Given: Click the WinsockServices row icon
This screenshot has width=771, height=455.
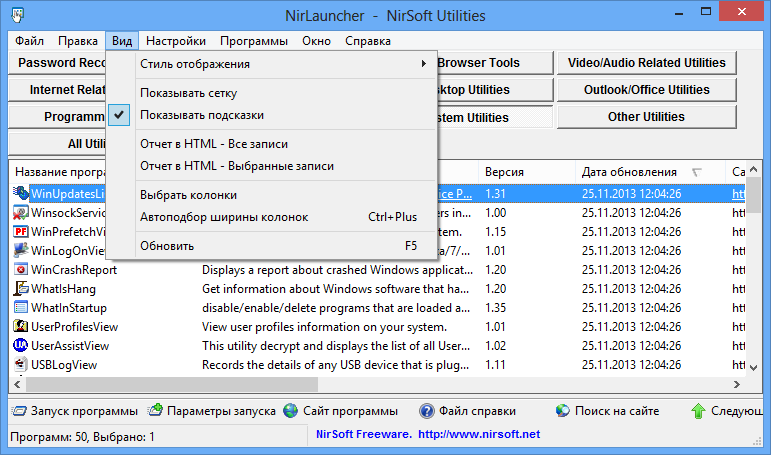Looking at the screenshot, I should point(21,212).
